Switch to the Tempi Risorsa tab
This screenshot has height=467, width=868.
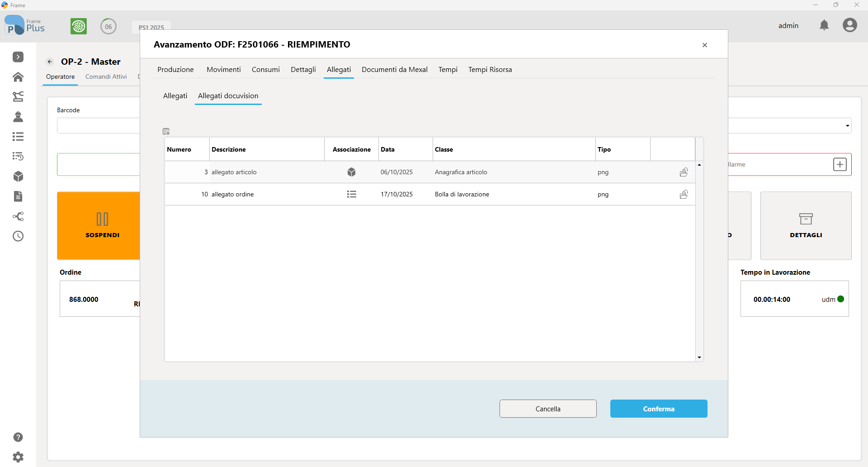tap(490, 69)
